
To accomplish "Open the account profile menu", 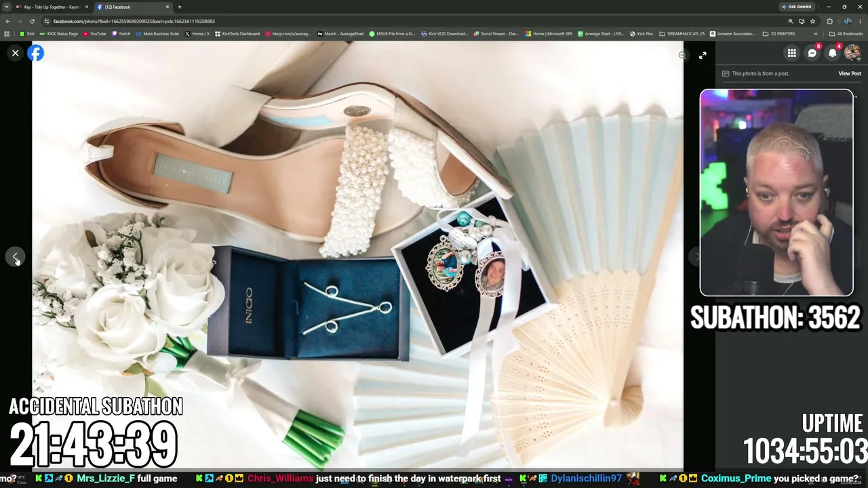I will [x=852, y=53].
